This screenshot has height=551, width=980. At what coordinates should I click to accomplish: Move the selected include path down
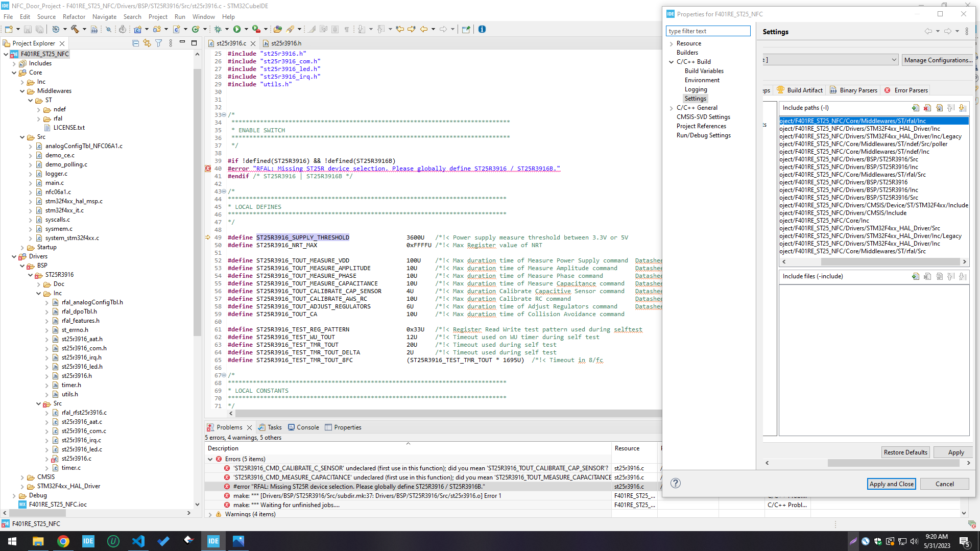(x=963, y=108)
